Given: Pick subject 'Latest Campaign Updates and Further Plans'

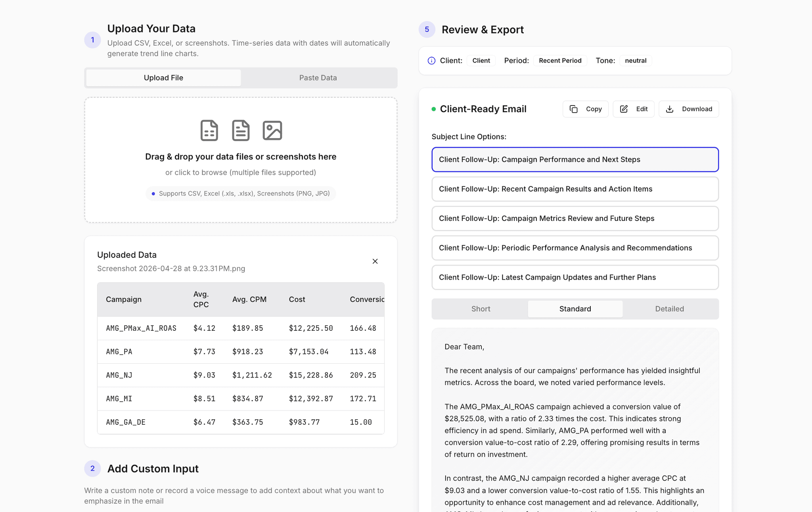Looking at the screenshot, I should click(575, 278).
